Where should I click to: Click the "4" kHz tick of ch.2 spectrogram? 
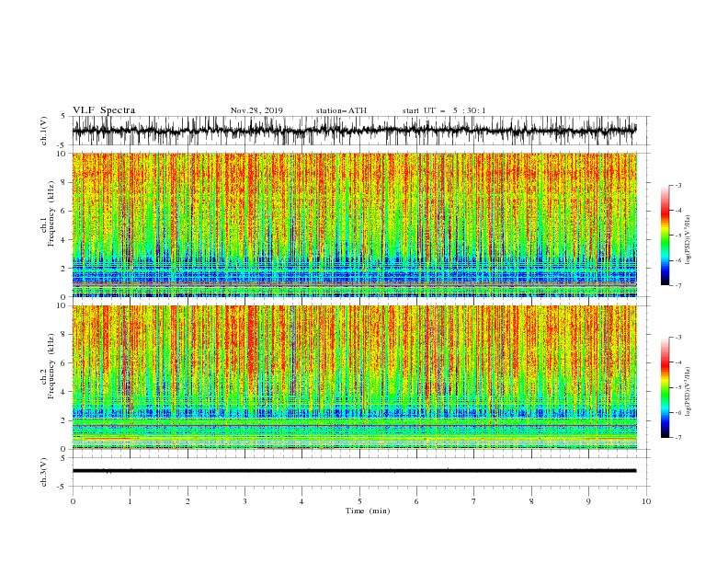[64, 392]
